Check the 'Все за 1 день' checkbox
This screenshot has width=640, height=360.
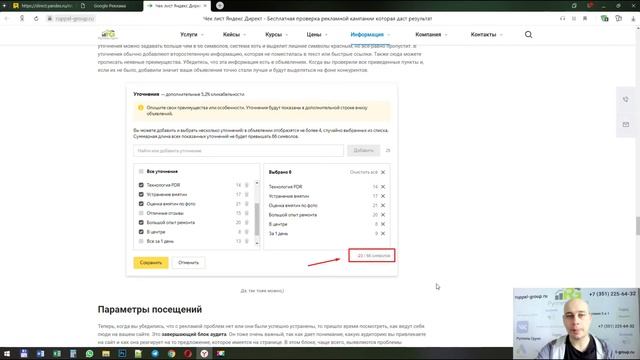[x=141, y=241]
